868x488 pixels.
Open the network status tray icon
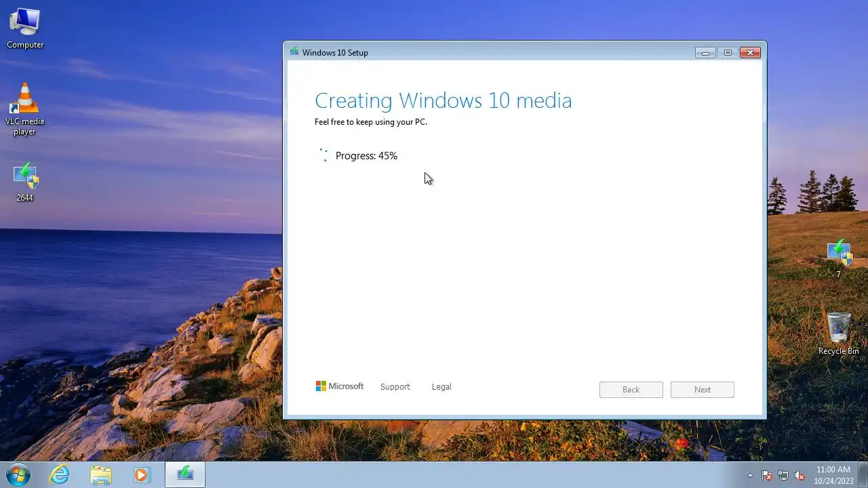(783, 475)
